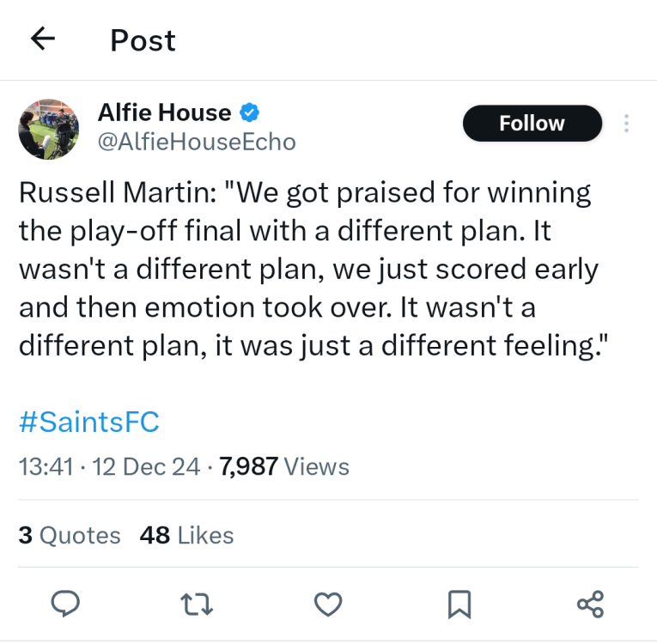657x644 pixels.
Task: Like the post with the heart icon
Action: coord(328,605)
